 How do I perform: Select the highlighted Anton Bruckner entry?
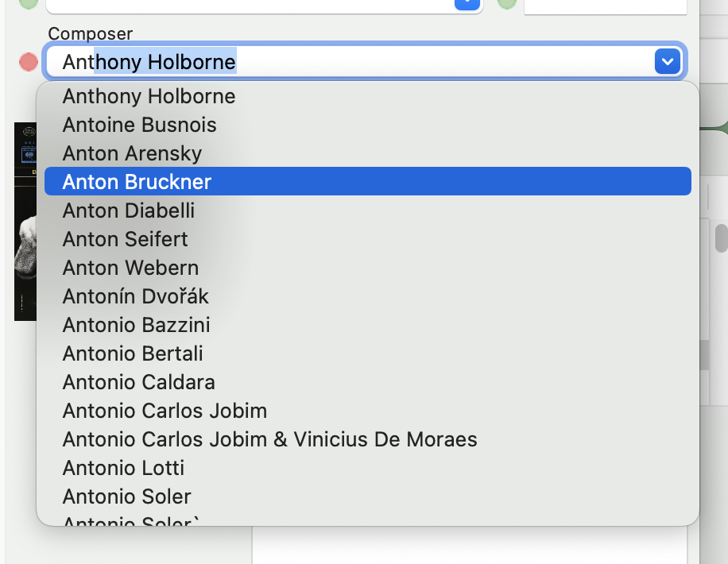tap(137, 182)
